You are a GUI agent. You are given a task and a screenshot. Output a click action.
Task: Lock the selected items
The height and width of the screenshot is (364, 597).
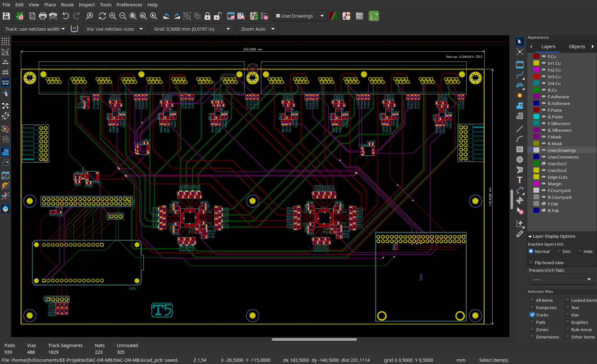(x=208, y=16)
